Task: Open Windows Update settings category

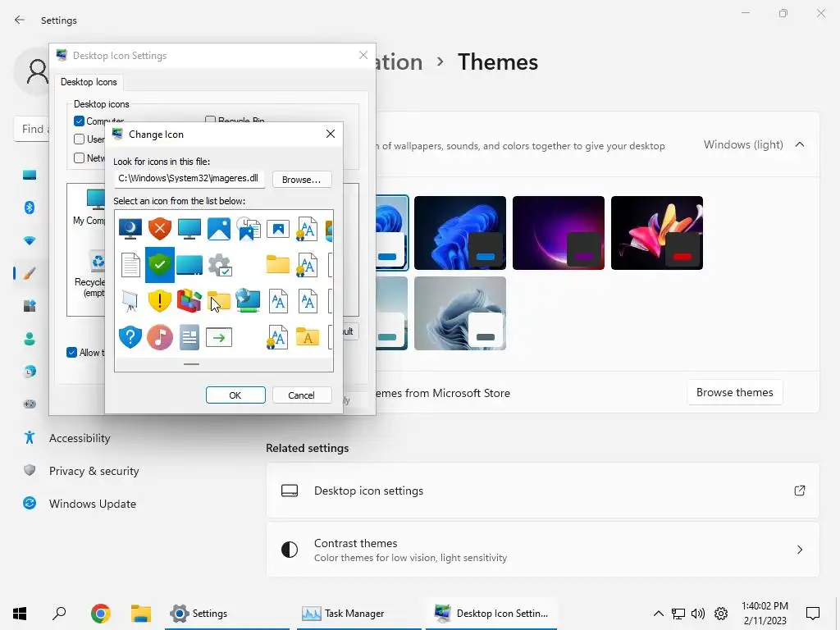Action: 93,504
